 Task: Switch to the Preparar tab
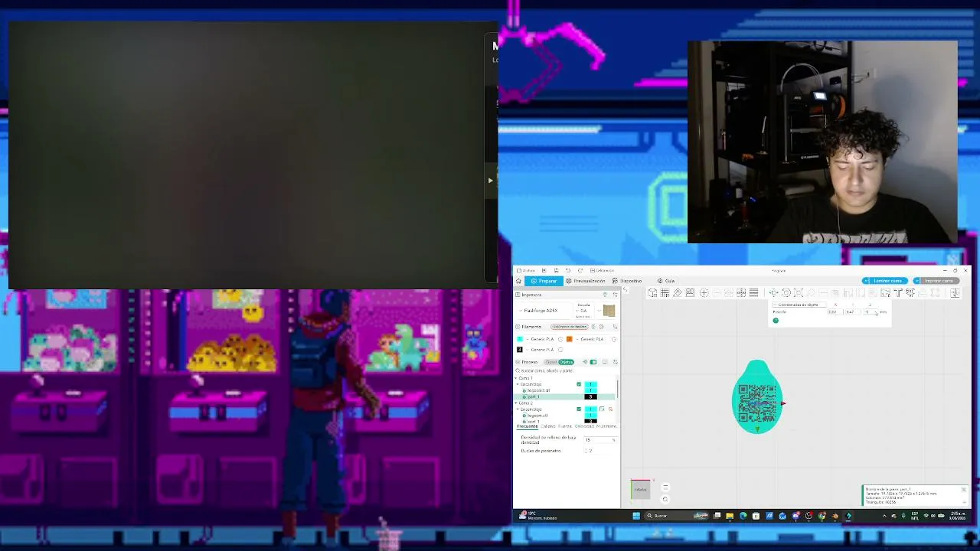pyautogui.click(x=544, y=281)
